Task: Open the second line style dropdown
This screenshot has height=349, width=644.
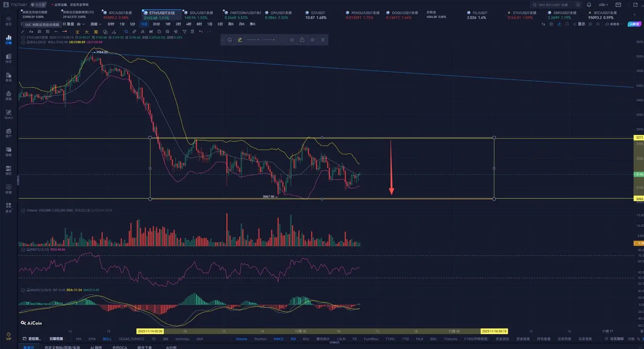Action: point(269,40)
